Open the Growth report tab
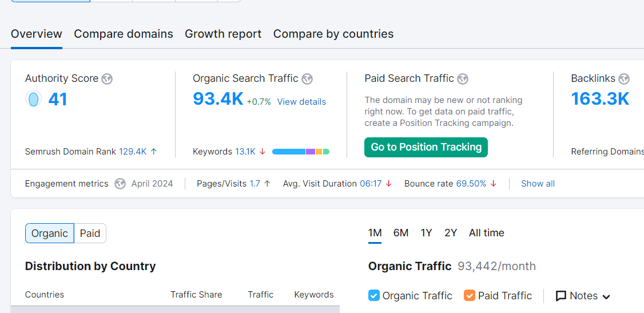This screenshot has height=313, width=644. click(x=223, y=34)
